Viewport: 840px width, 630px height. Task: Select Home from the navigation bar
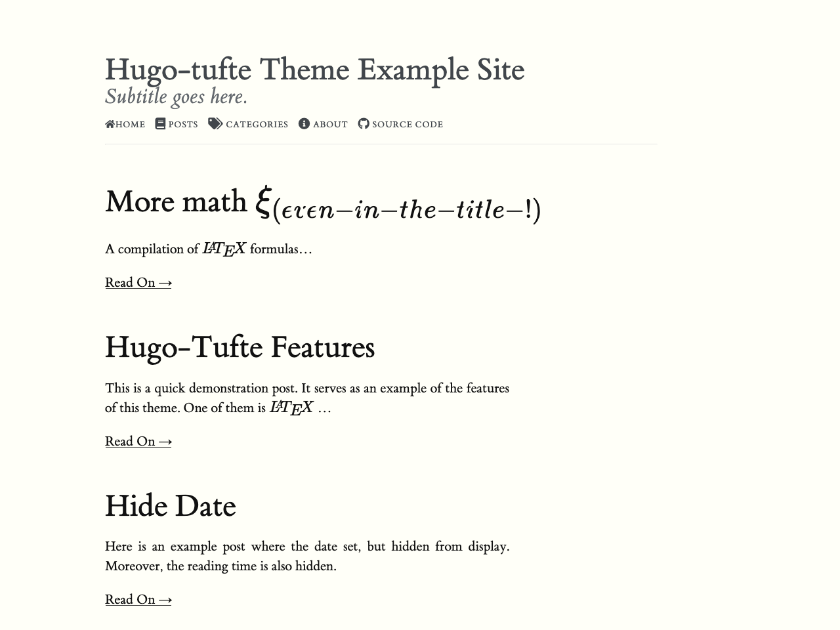[x=130, y=124]
